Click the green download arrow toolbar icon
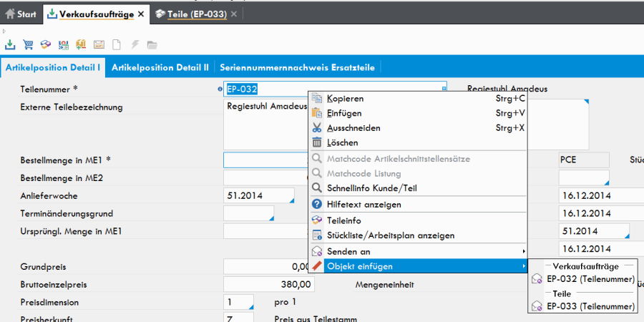Viewport: 644px width, 322px height. tap(10, 44)
